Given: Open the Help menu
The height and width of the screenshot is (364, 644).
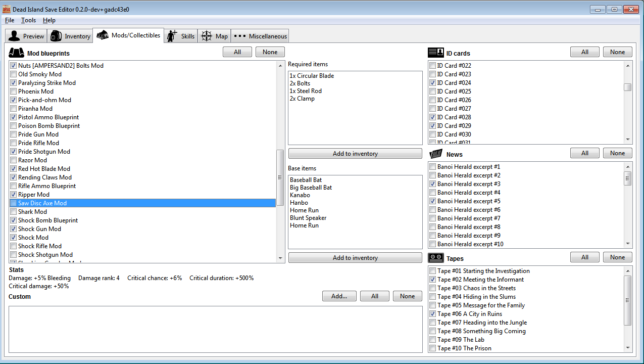Looking at the screenshot, I should (x=49, y=20).
